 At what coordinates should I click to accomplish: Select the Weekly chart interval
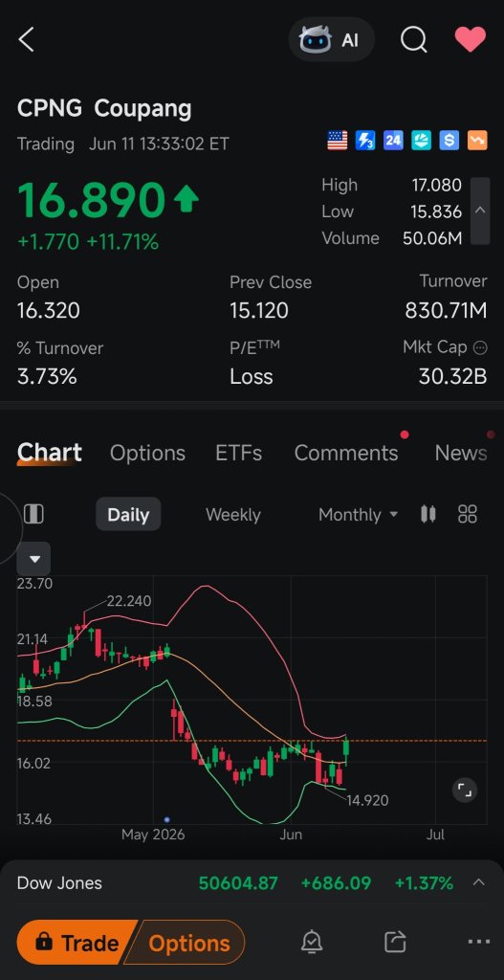click(x=233, y=515)
